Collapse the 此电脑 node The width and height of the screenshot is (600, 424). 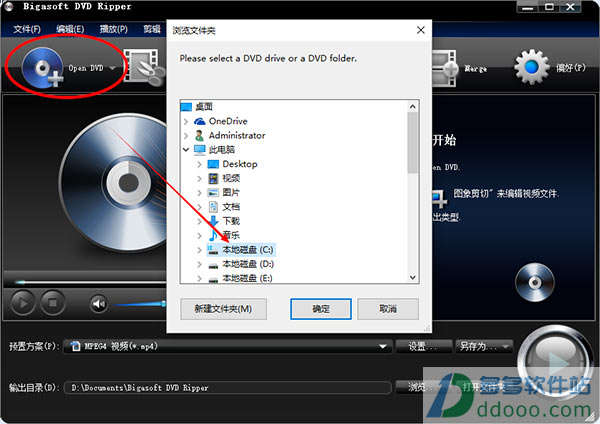(x=186, y=150)
